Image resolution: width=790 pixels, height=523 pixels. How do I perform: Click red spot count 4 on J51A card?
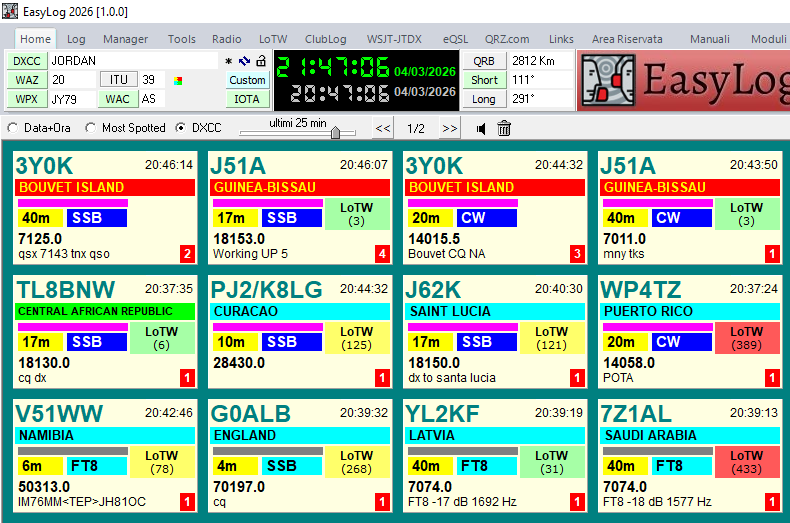coord(382,253)
